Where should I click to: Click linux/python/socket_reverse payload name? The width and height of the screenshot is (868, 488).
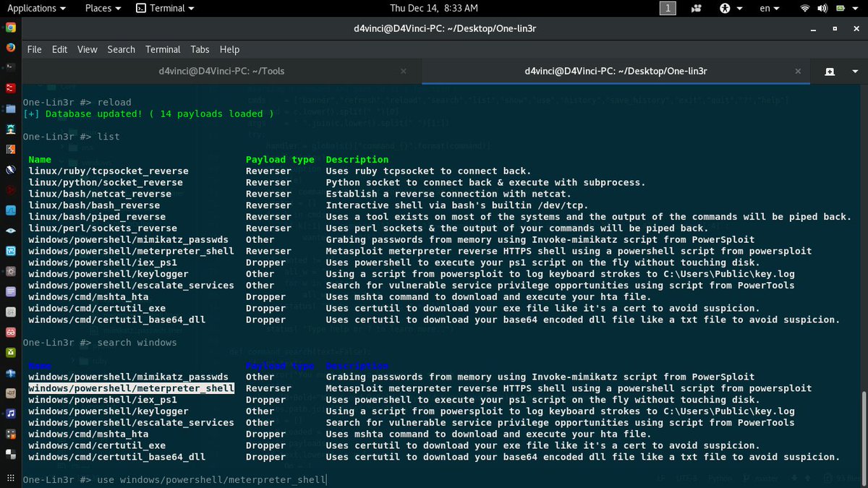(x=106, y=182)
